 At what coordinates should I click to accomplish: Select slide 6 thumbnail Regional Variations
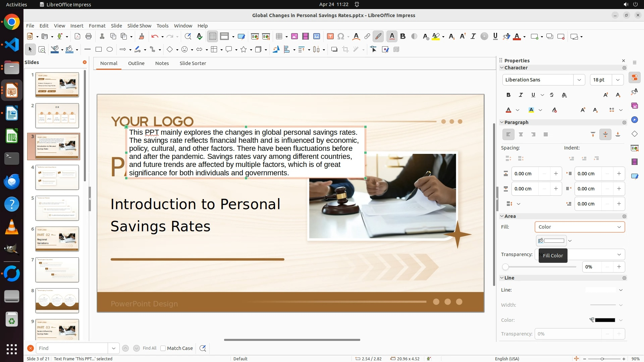pos(57,239)
